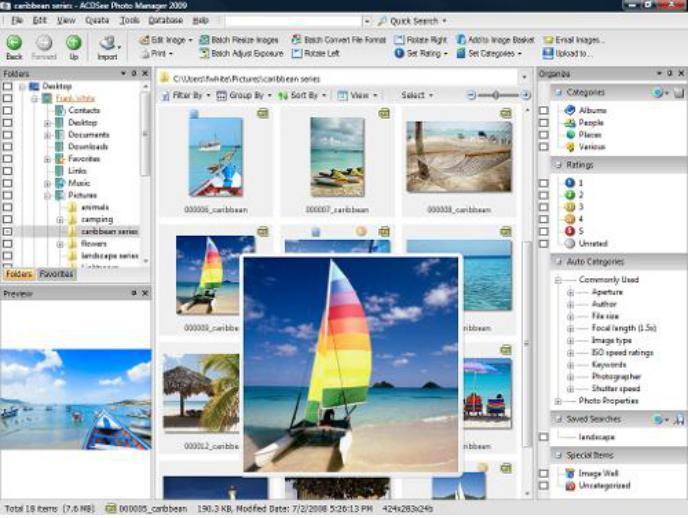Click the Image Well icon
689x518 pixels.
click(570, 473)
